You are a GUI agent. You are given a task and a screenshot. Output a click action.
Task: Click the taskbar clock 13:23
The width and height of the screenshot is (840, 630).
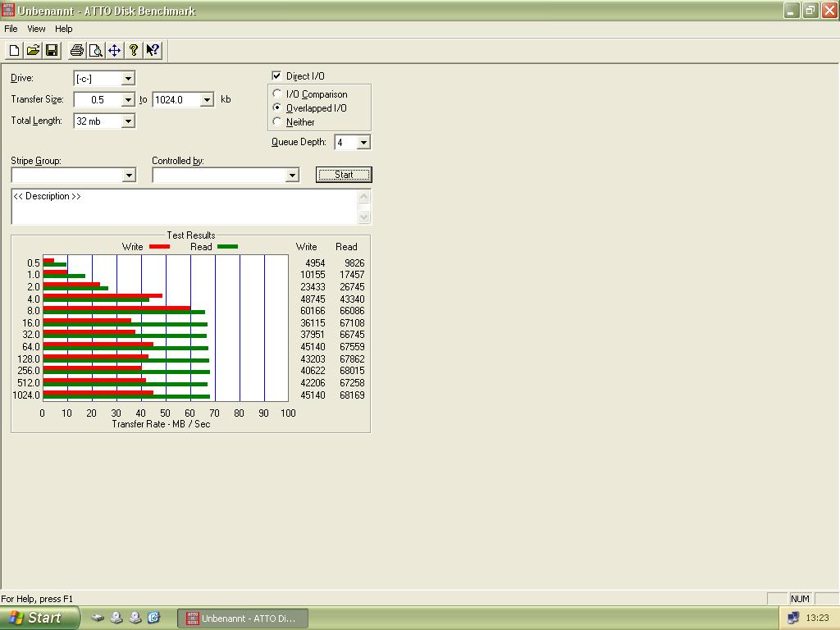[818, 618]
